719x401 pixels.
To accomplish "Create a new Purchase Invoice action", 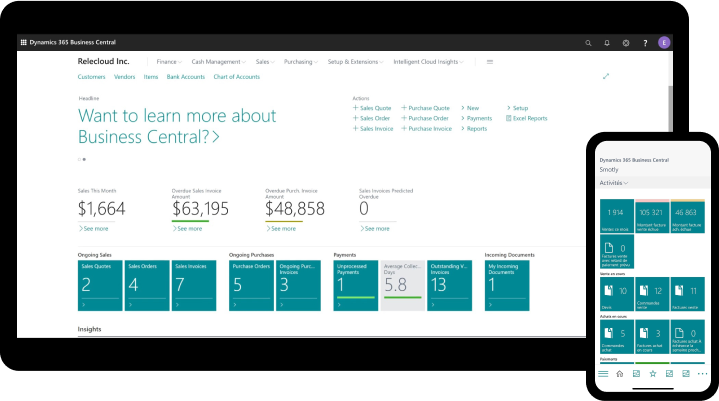I will tap(426, 129).
